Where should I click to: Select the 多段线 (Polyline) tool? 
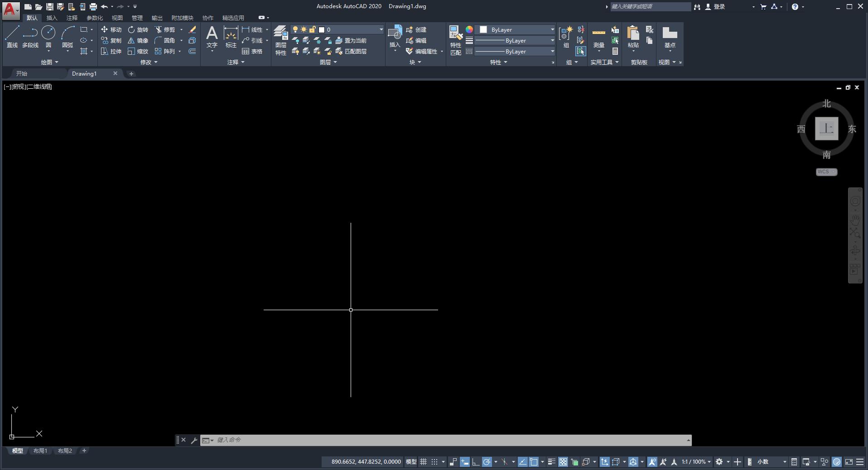30,36
